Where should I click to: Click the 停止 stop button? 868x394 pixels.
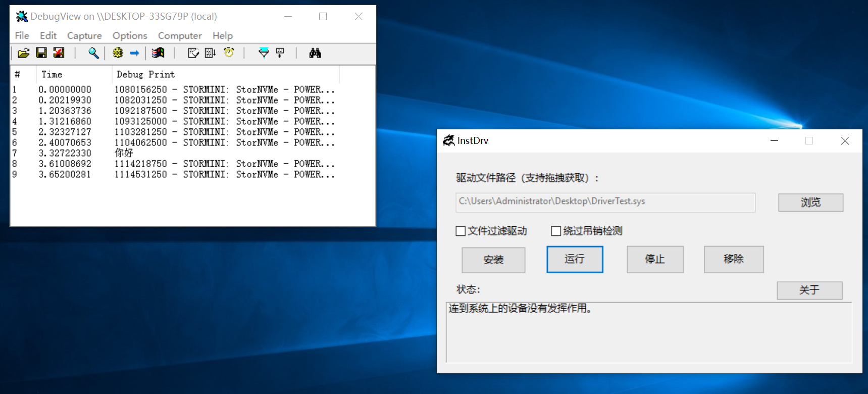click(x=655, y=259)
